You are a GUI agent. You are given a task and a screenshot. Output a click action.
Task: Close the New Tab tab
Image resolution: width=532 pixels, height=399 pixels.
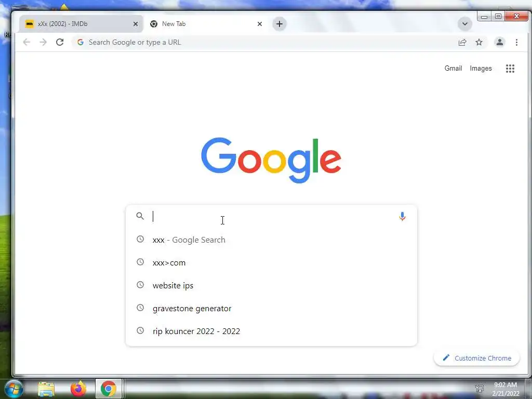260,24
